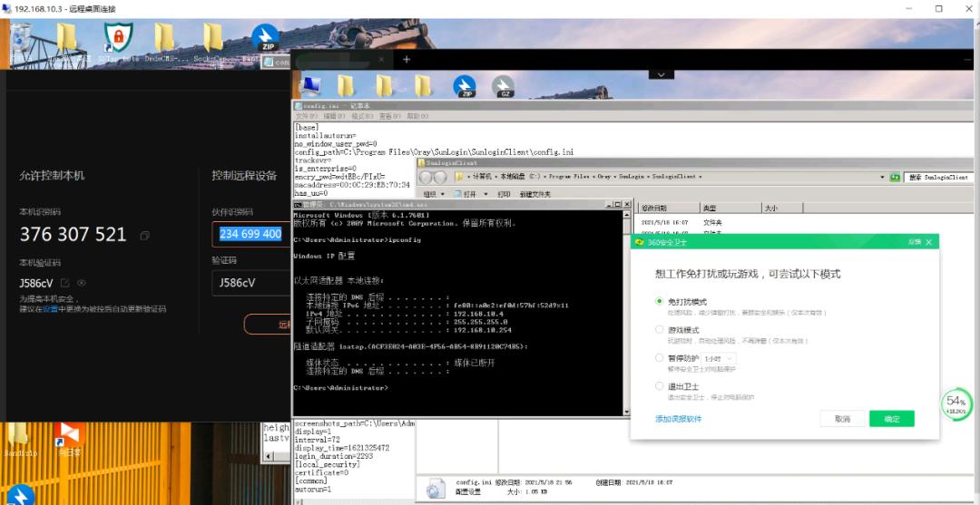Select 暂停防护 radio option

(x=659, y=358)
